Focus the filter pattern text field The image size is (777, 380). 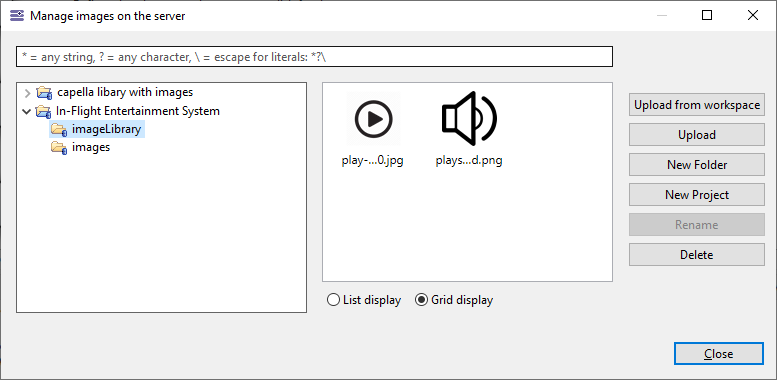coord(315,56)
